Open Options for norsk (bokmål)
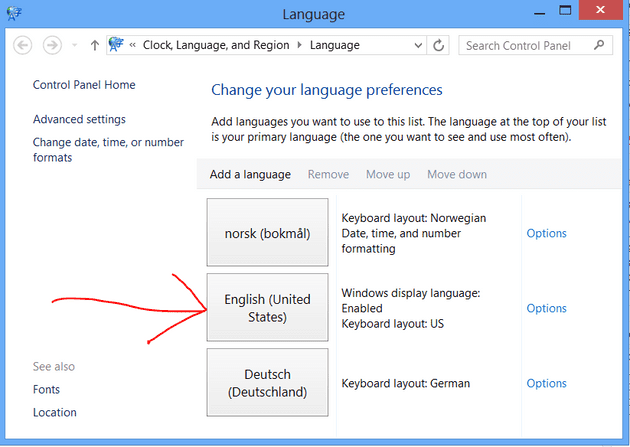Screen dimensions: 630x447 pos(546,233)
